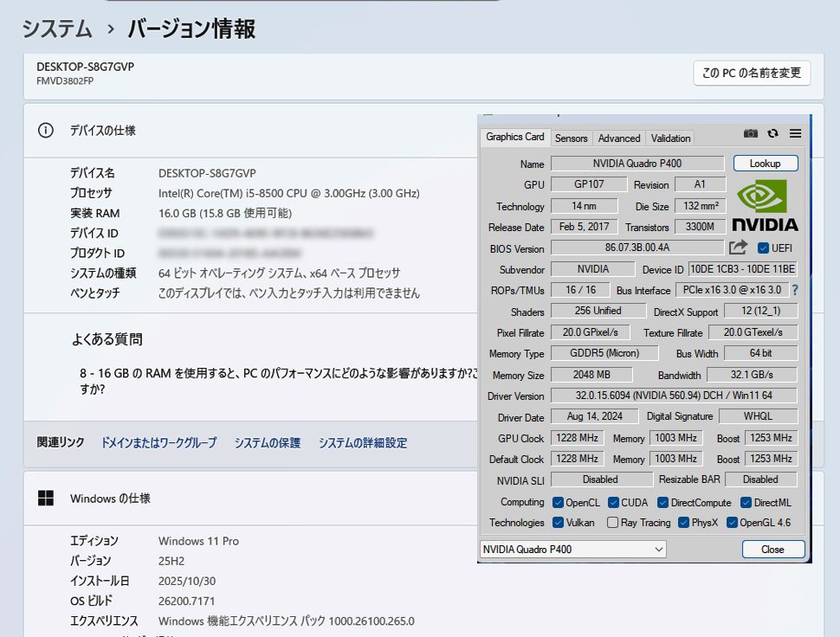
Task: Open the Advanced tab
Action: tap(619, 138)
